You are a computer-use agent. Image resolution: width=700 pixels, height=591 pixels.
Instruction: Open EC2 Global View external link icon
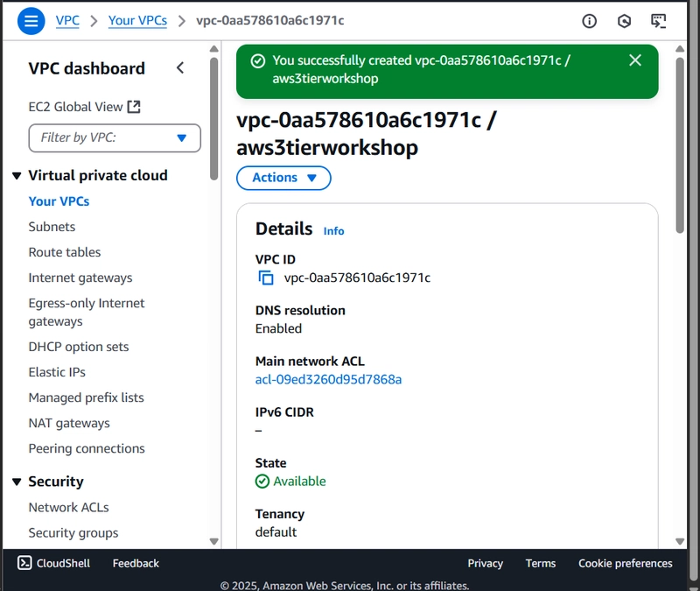(134, 107)
